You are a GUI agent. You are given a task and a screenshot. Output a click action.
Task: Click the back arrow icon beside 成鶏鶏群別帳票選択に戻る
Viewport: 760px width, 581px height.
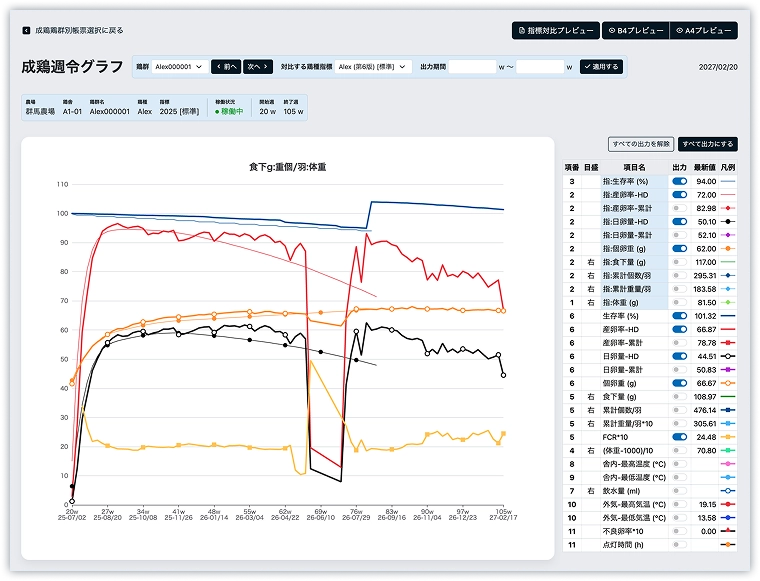pyautogui.click(x=26, y=31)
